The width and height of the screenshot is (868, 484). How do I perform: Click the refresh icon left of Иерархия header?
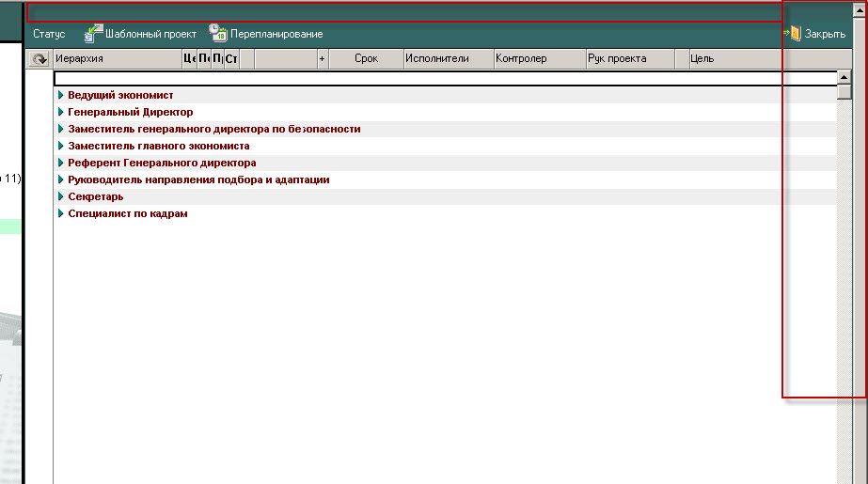point(39,59)
